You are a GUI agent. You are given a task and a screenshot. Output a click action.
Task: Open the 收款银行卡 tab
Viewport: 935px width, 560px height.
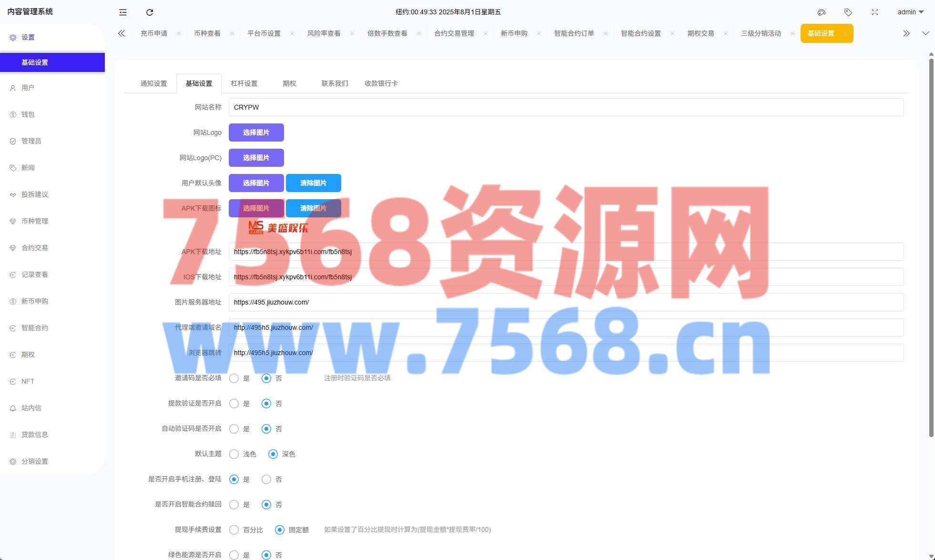click(x=381, y=83)
